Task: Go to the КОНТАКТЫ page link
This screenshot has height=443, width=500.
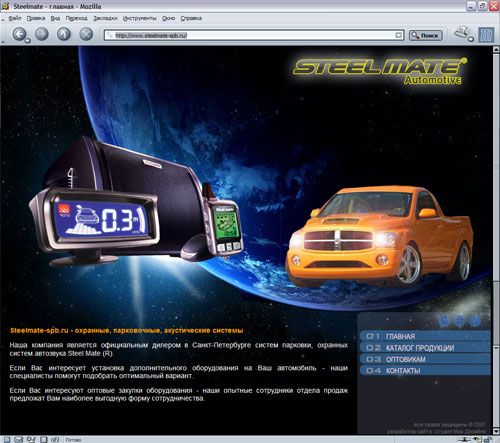Action: (425, 371)
